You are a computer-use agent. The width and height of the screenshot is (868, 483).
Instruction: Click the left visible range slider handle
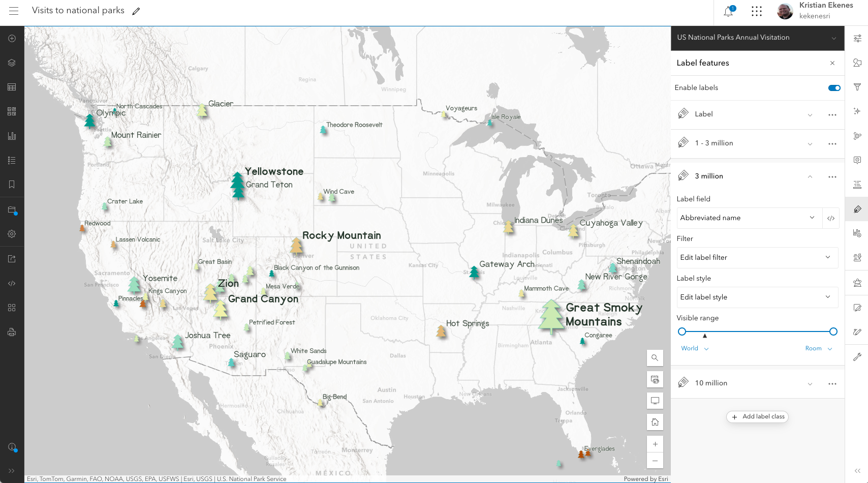click(x=682, y=331)
